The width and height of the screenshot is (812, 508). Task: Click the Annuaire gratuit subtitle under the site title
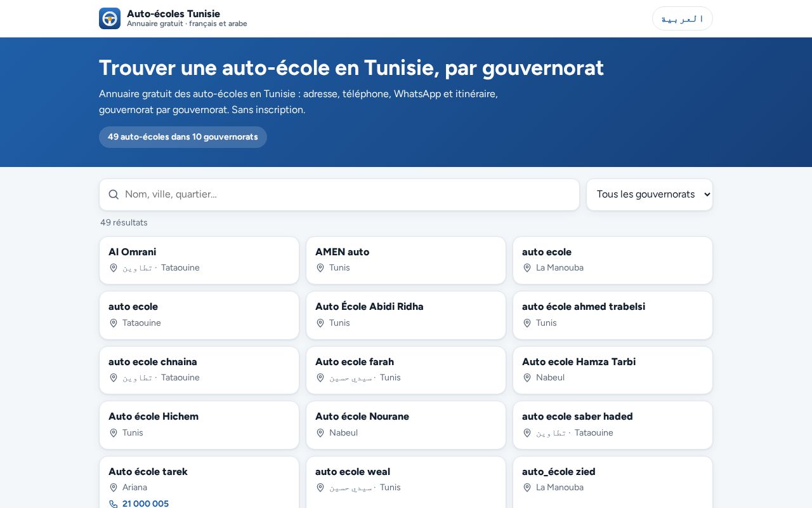click(187, 24)
